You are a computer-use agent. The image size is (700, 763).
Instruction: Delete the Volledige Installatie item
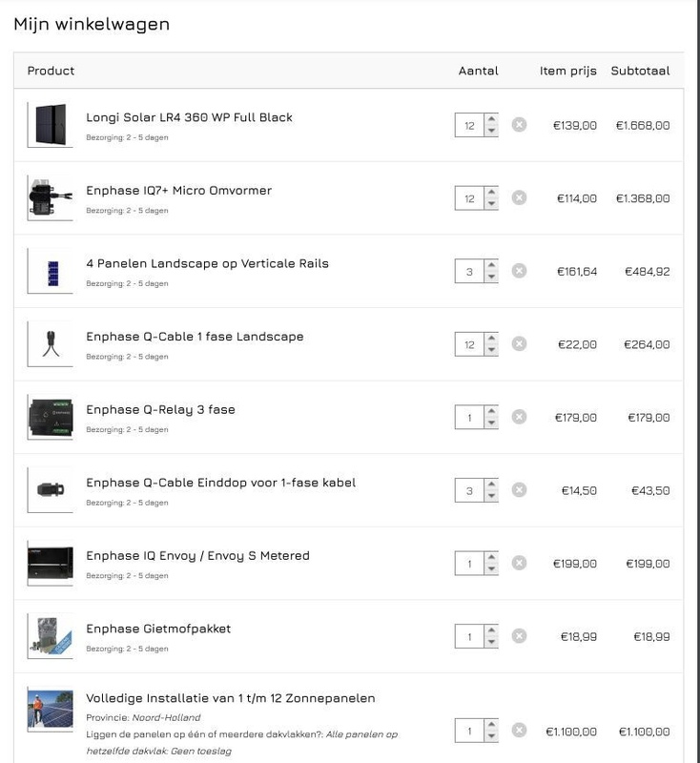[519, 731]
